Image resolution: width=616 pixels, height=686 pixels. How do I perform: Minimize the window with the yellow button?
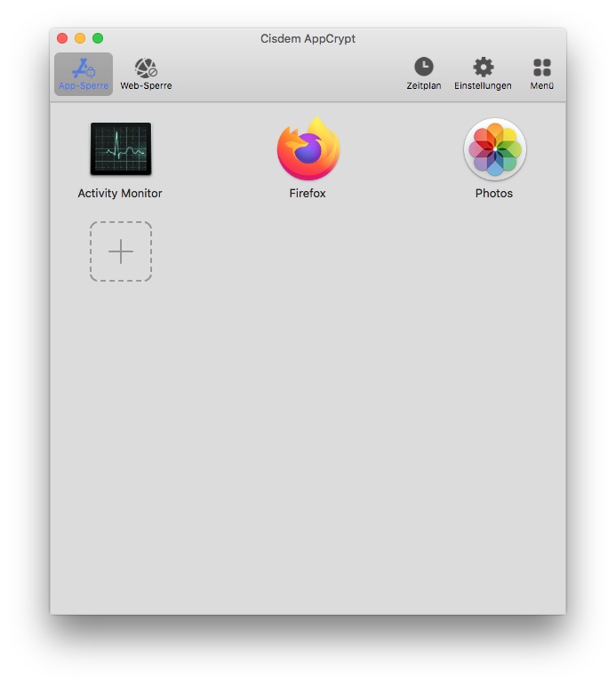click(80, 38)
